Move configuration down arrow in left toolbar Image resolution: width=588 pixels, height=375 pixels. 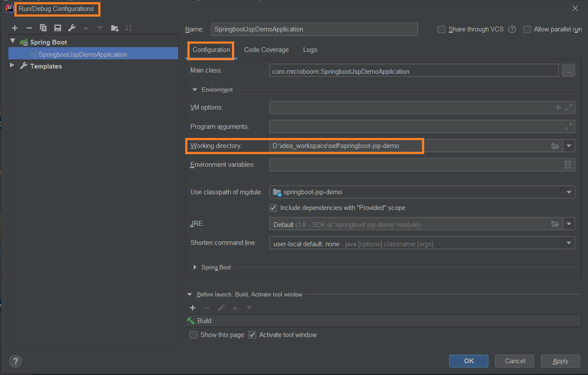(x=100, y=28)
